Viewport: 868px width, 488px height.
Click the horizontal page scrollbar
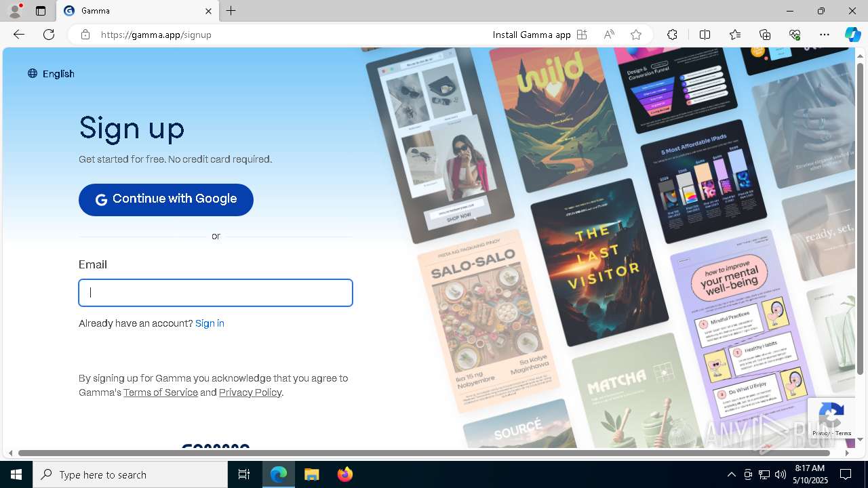pyautogui.click(x=424, y=453)
